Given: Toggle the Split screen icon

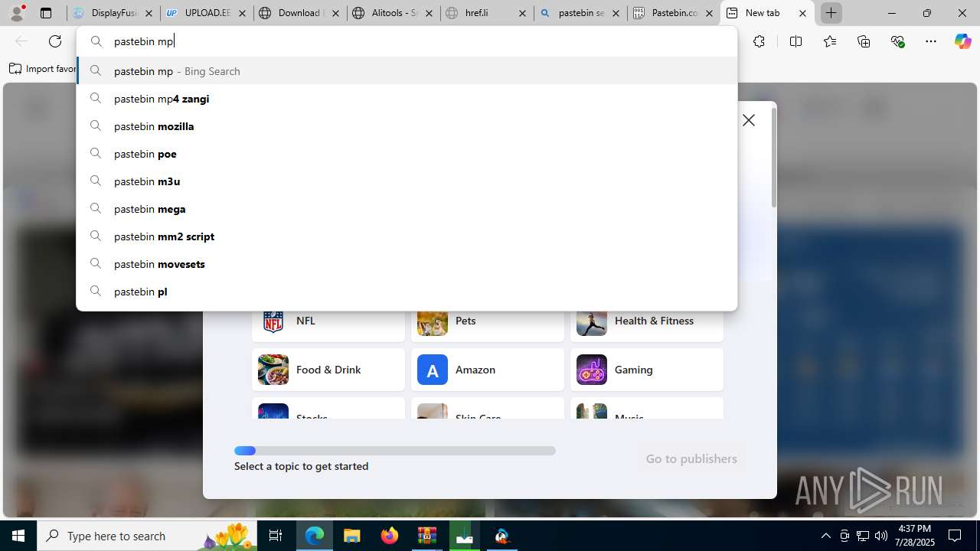Looking at the screenshot, I should click(x=795, y=41).
